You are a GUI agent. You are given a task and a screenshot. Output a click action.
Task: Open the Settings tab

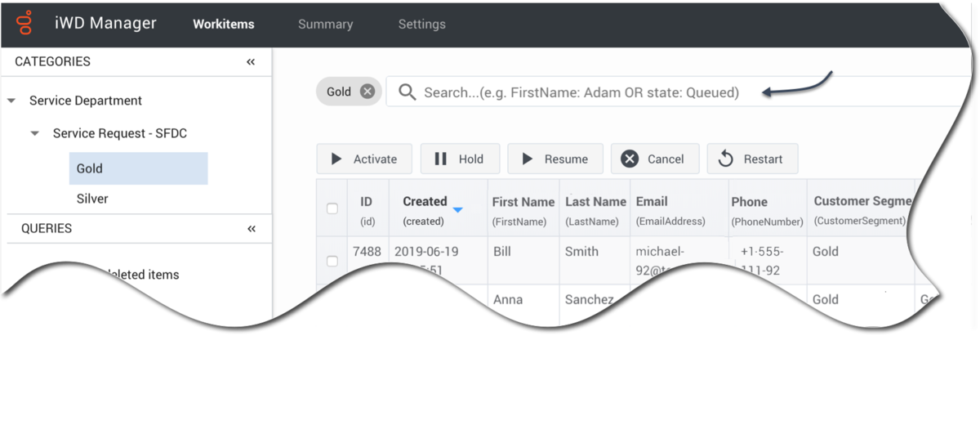click(422, 25)
